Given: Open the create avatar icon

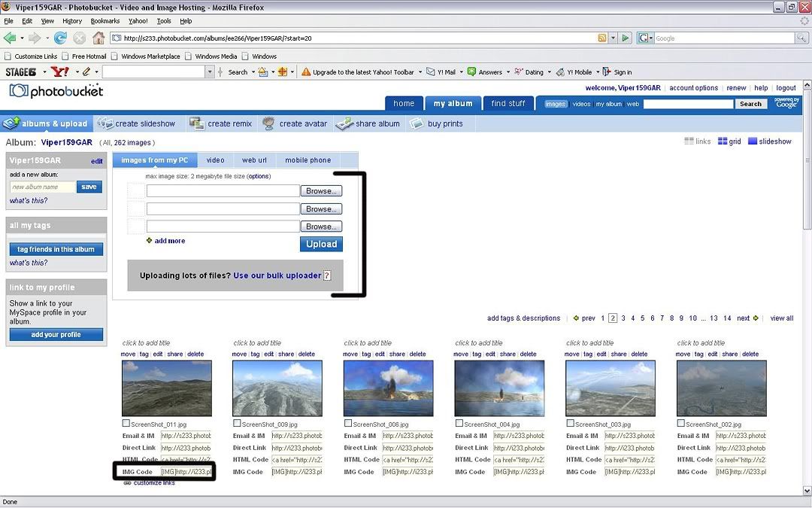Looking at the screenshot, I should [x=268, y=123].
